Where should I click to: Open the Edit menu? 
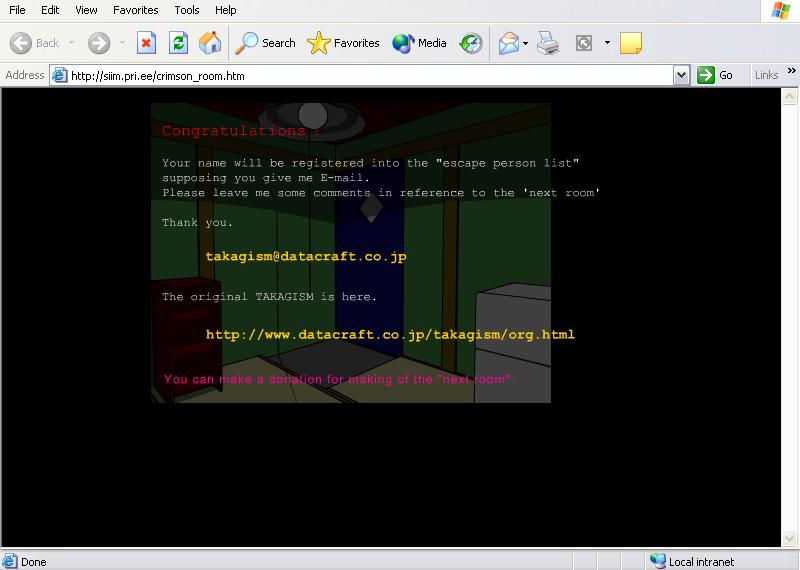click(x=50, y=10)
